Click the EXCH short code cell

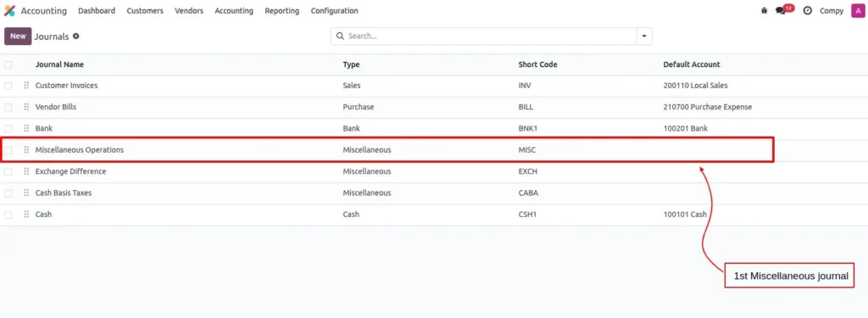pyautogui.click(x=527, y=171)
